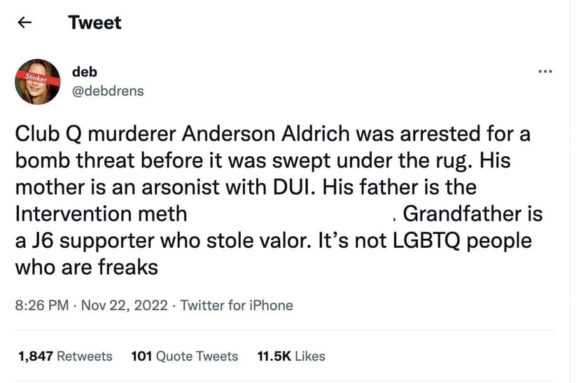Click the 8:26 PM timestamp
588x383 pixels.
42,305
